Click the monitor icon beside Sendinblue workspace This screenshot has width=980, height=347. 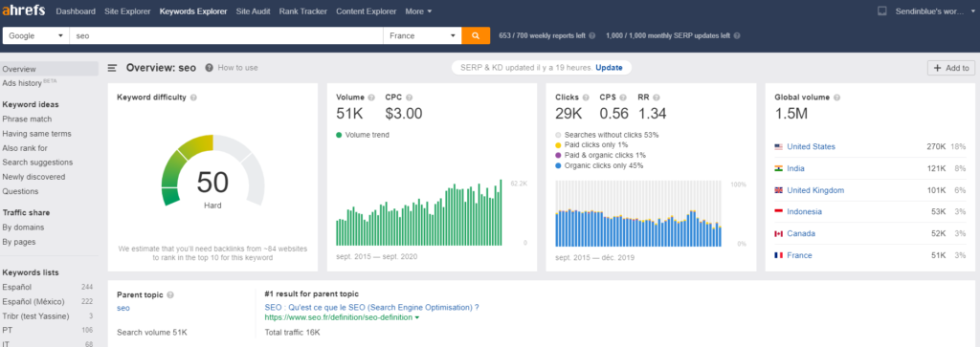[881, 11]
